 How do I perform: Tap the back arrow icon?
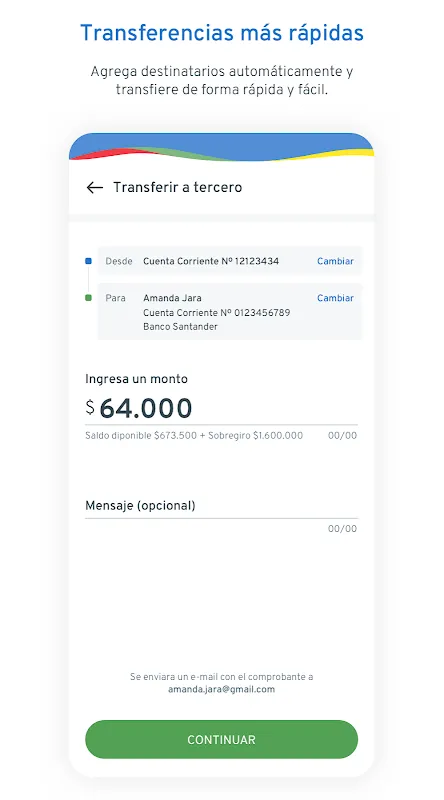pyautogui.click(x=95, y=188)
